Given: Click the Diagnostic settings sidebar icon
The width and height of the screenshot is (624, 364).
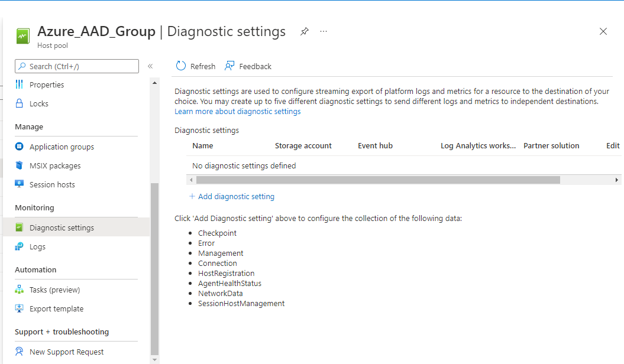Looking at the screenshot, I should (19, 227).
